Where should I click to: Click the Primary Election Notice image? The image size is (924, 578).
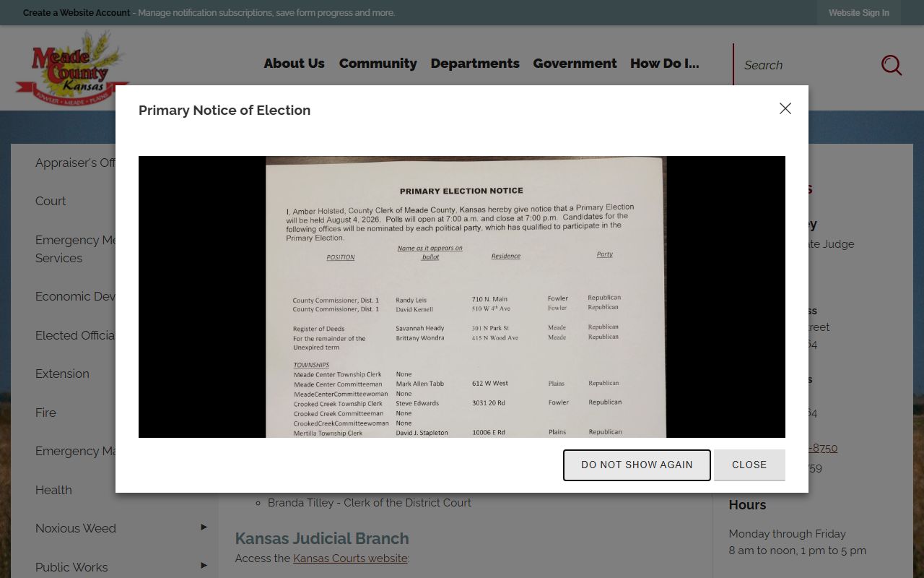click(x=462, y=297)
